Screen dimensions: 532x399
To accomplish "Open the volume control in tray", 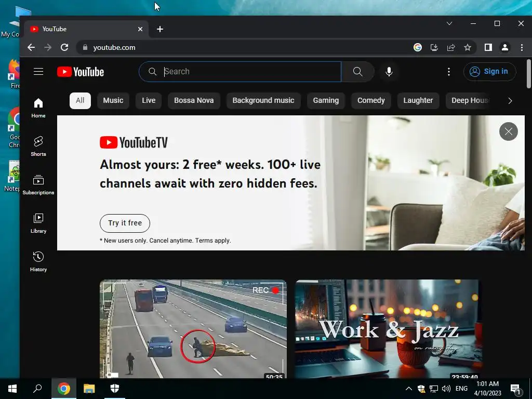I will tap(446, 389).
